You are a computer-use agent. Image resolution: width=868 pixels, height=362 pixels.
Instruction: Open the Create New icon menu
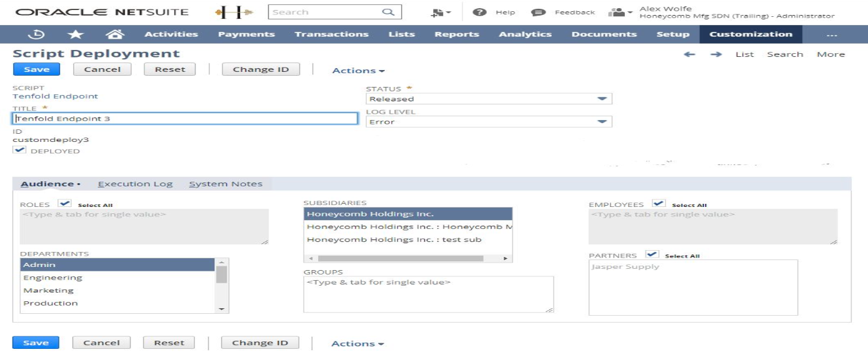441,13
